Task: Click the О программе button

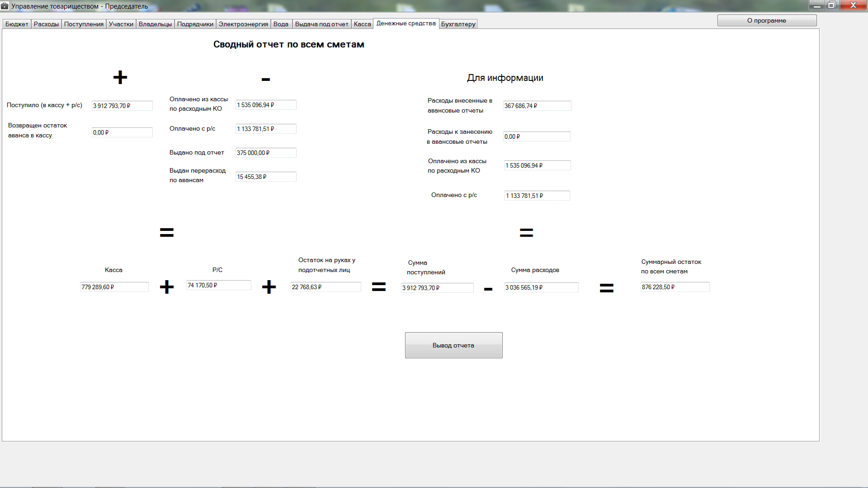Action: [766, 20]
